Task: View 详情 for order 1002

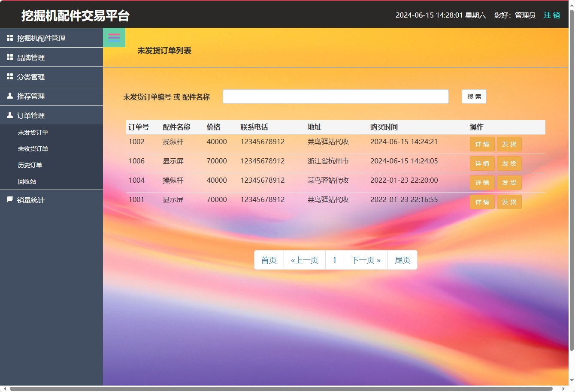Action: [x=482, y=144]
